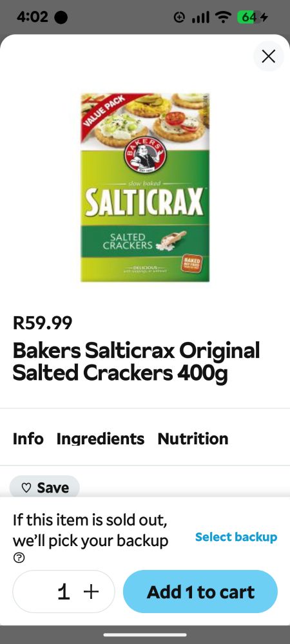This screenshot has width=290, height=644.
Task: Tap the heart icon to save item
Action: (x=26, y=488)
